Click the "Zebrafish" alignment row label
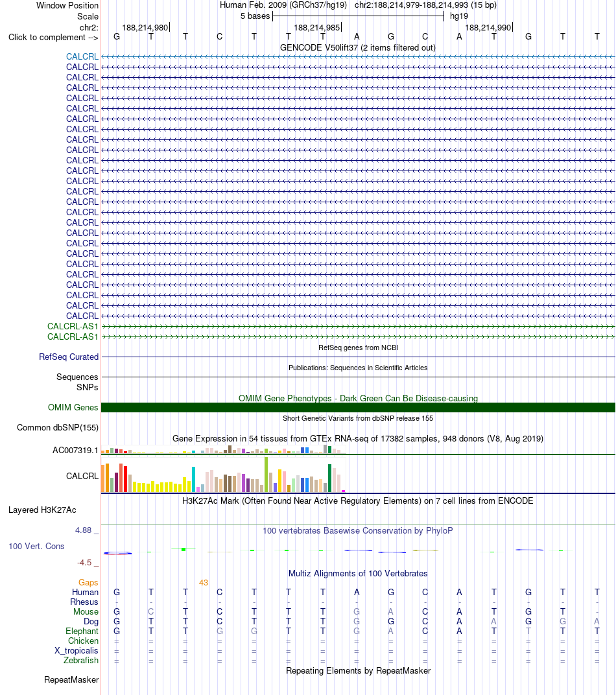The height and width of the screenshot is (695, 616). [x=81, y=661]
